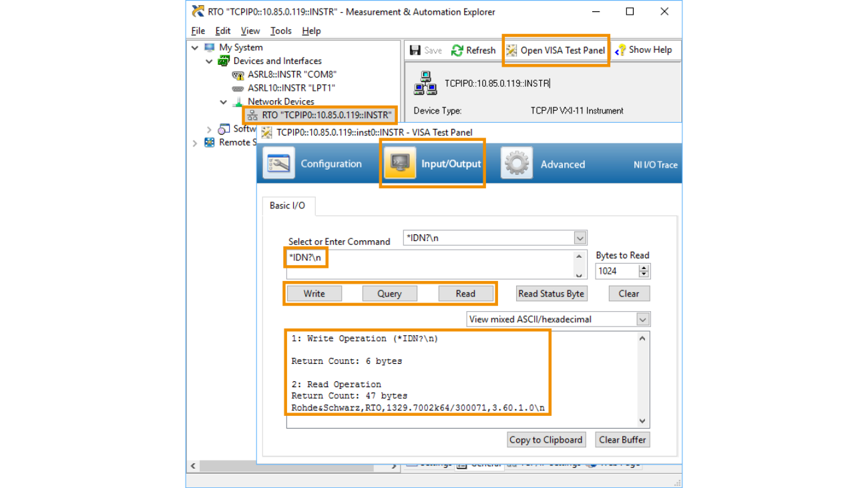Screen dimensions: 868x488
Task: Collapse the Network Devices node
Action: pyautogui.click(x=224, y=101)
